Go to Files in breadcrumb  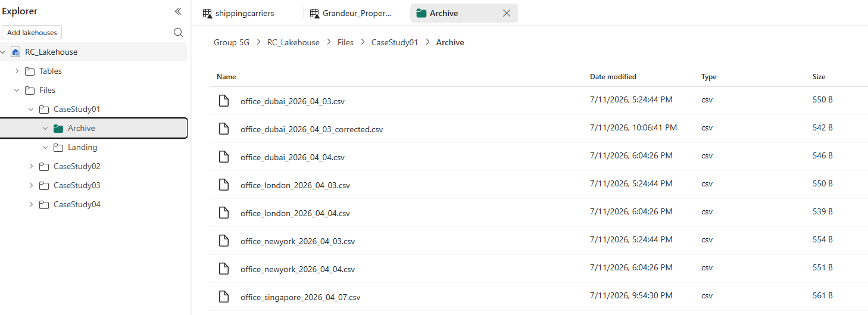click(345, 42)
